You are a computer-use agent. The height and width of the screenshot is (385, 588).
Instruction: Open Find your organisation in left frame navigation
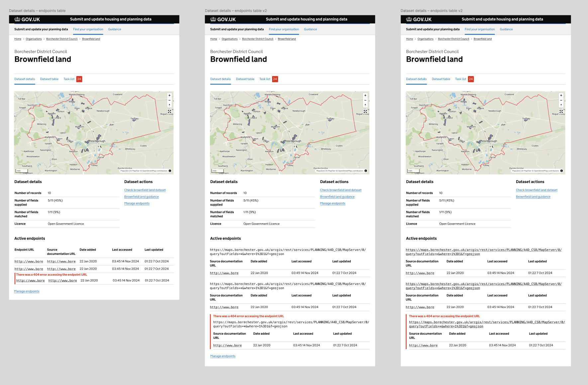(x=88, y=29)
